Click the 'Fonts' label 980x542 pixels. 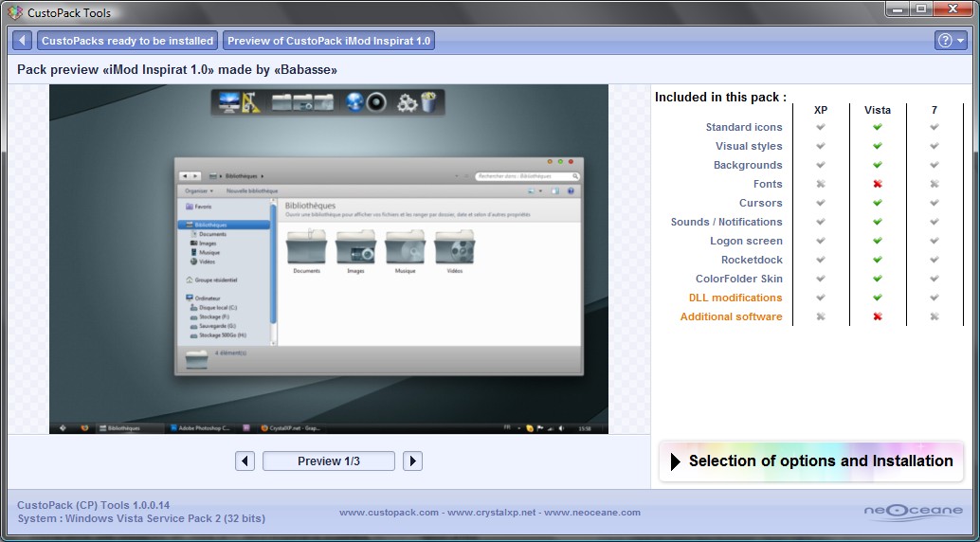(768, 184)
